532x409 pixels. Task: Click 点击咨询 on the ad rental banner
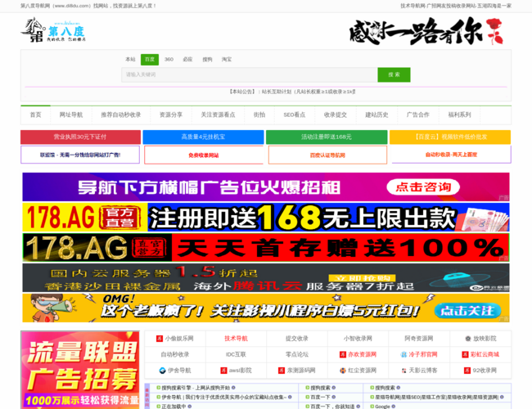pyautogui.click(x=423, y=187)
